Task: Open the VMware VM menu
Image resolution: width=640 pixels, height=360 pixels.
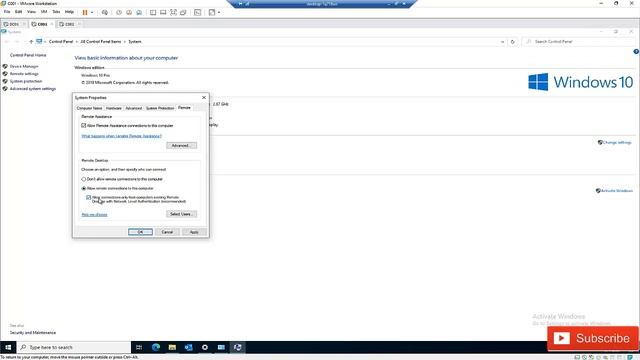Action: pyautogui.click(x=44, y=12)
